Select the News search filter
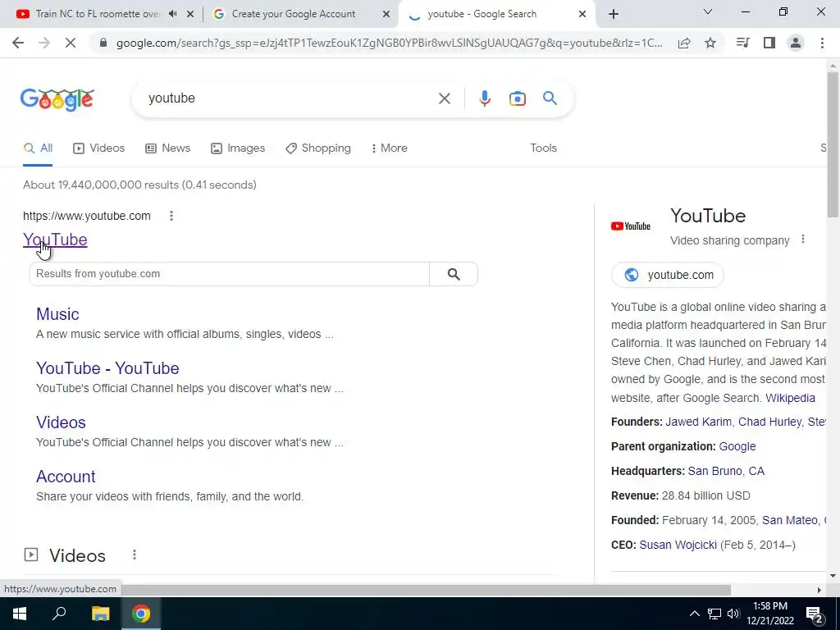 pos(167,148)
